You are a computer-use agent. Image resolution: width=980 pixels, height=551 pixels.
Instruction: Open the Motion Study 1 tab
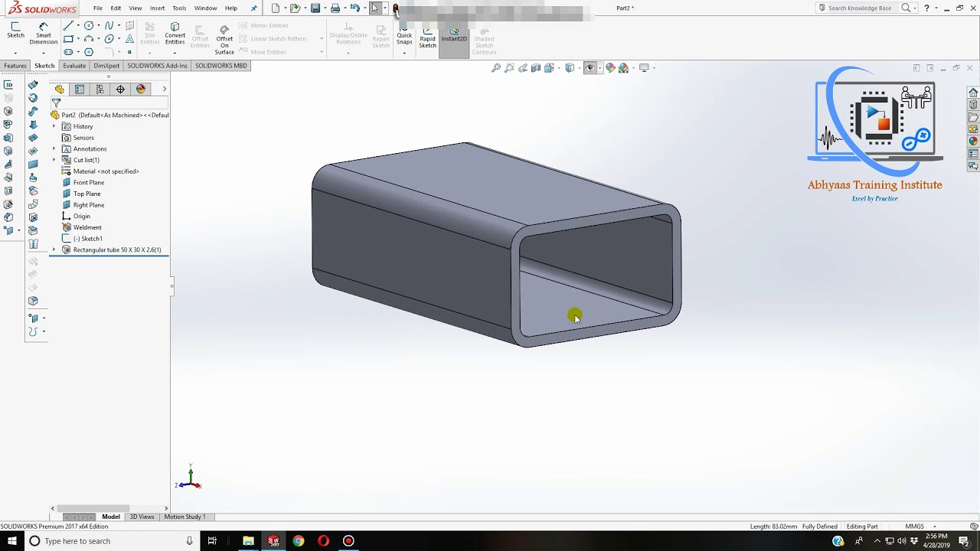(x=185, y=517)
